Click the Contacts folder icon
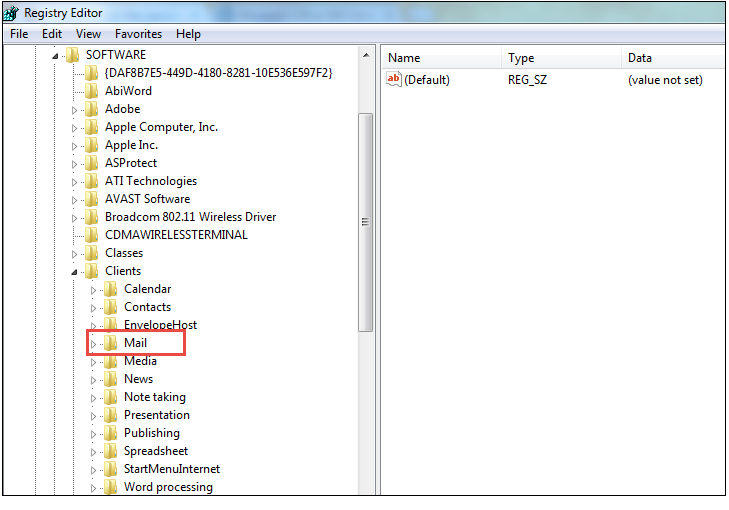Image resolution: width=729 pixels, height=510 pixels. 111,307
